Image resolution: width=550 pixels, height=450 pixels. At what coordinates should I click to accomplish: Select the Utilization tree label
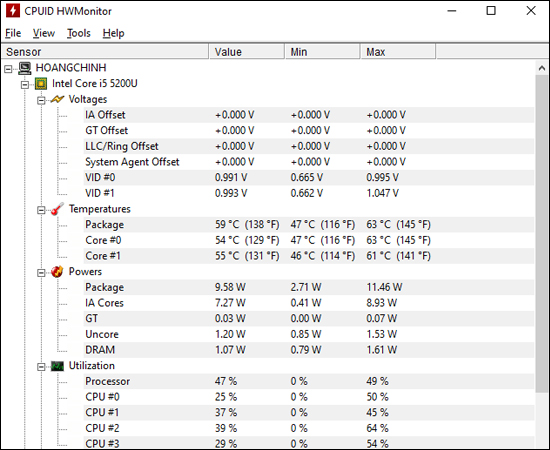[x=92, y=365]
